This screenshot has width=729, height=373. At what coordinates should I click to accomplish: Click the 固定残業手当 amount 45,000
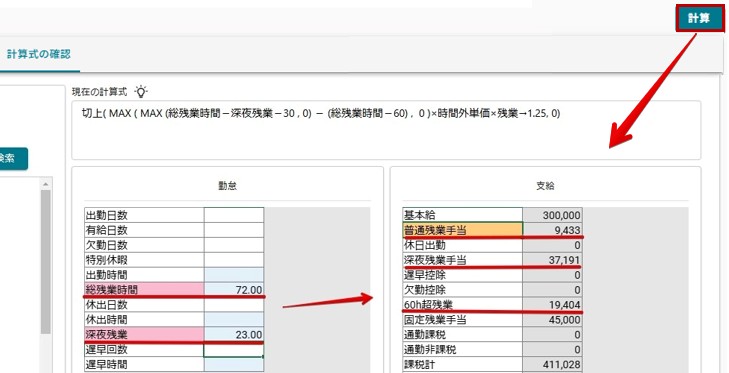tap(552, 319)
